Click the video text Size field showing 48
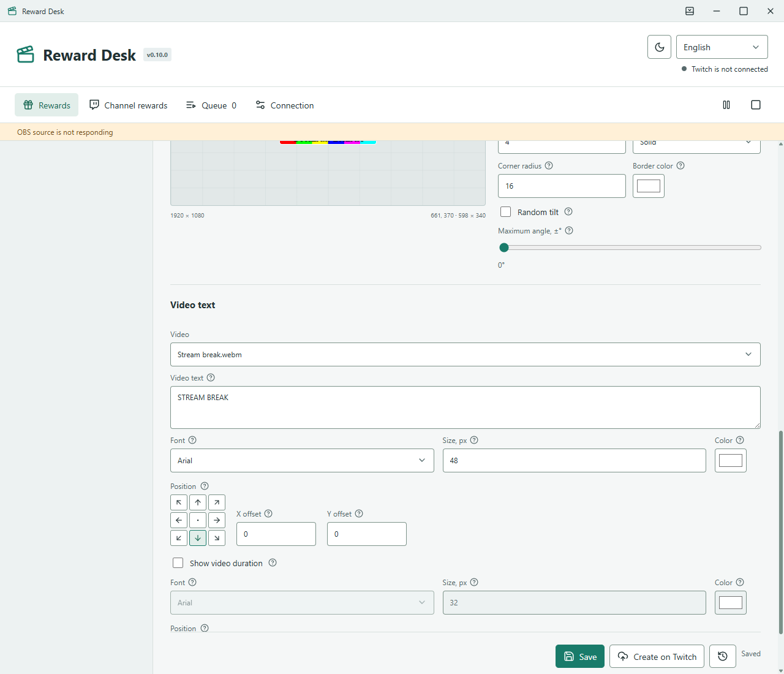Screen dimensions: 784x674 (x=575, y=460)
